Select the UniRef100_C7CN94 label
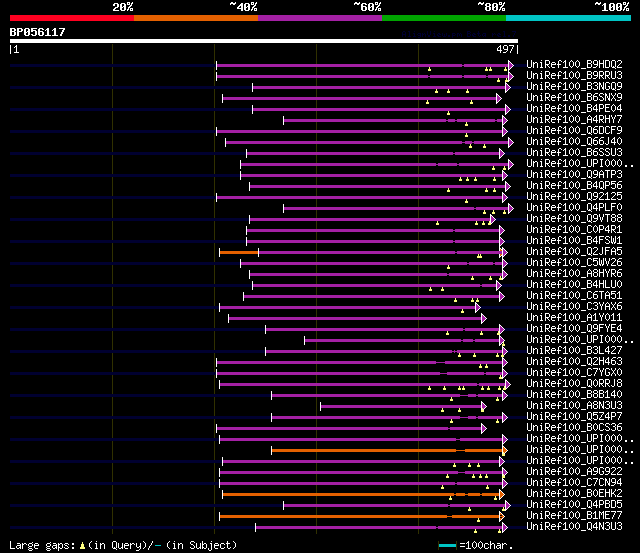This screenshot has width=640, height=553. click(x=574, y=483)
